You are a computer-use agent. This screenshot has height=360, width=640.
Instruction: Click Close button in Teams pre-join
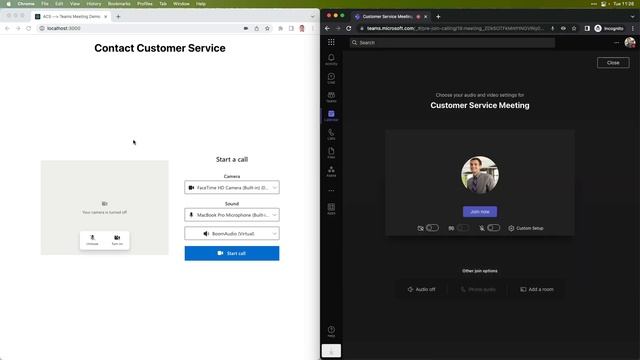[613, 63]
